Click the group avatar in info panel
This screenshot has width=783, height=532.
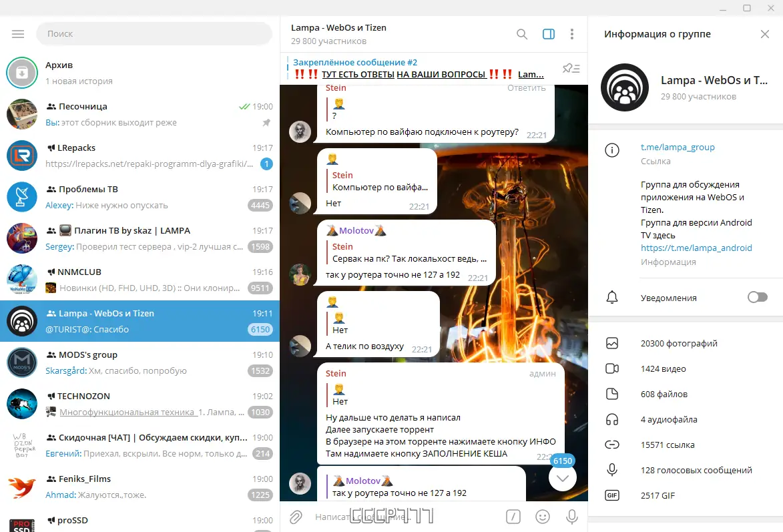click(625, 87)
